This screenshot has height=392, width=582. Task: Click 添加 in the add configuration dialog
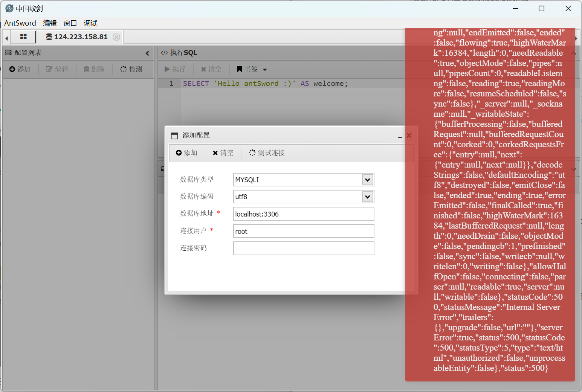pos(187,153)
